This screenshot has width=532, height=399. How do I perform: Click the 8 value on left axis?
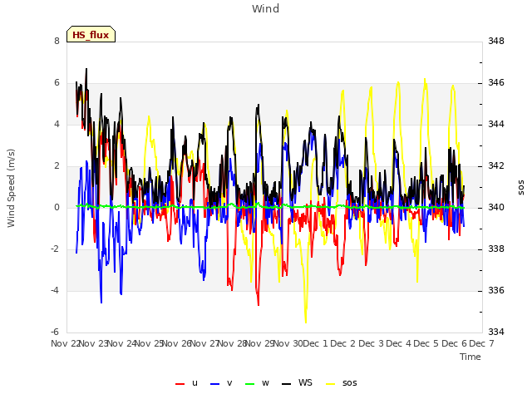click(x=57, y=41)
